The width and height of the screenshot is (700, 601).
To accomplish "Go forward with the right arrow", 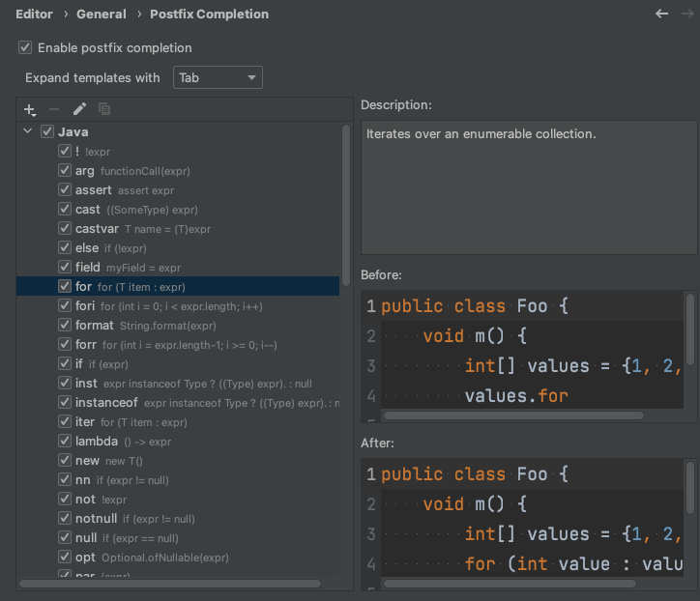I will point(687,14).
